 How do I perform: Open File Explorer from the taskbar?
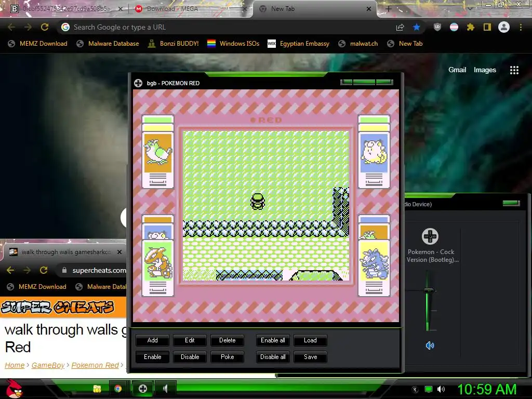pos(97,389)
